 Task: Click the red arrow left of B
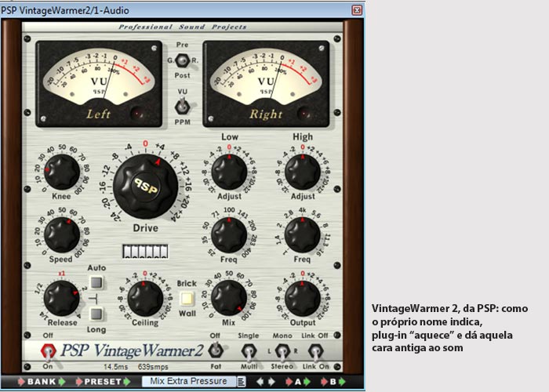click(324, 382)
